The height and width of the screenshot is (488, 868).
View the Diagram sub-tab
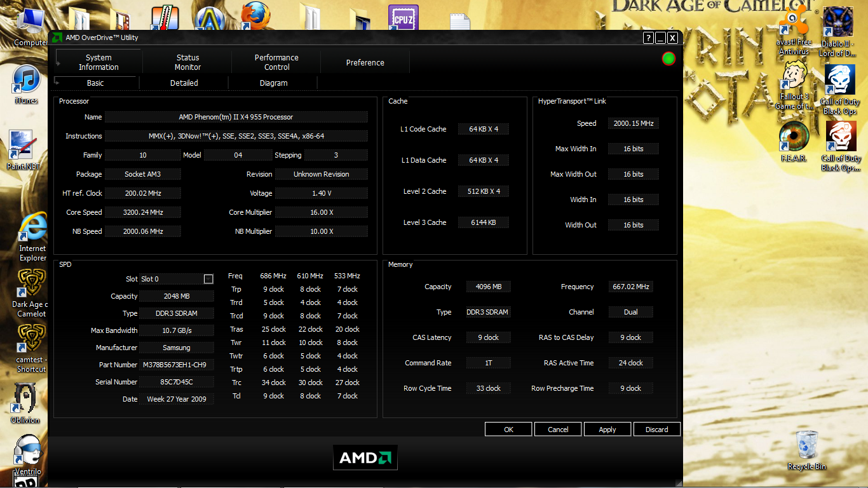[273, 83]
